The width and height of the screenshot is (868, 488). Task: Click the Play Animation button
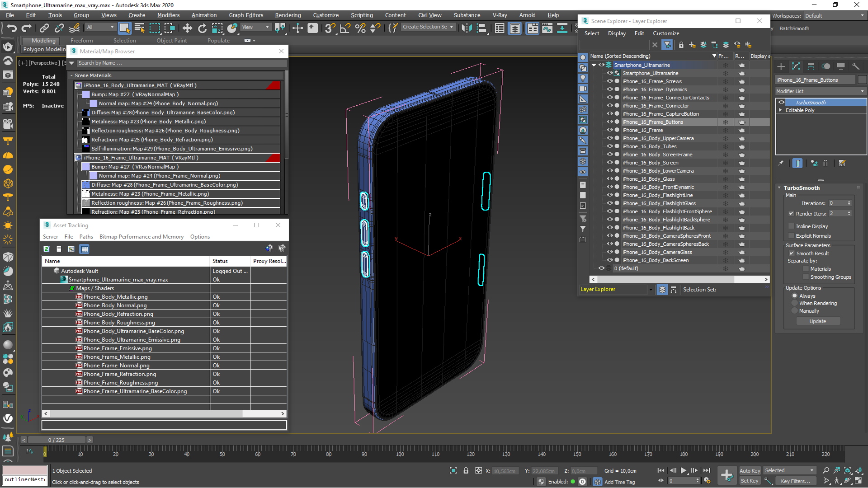click(684, 470)
